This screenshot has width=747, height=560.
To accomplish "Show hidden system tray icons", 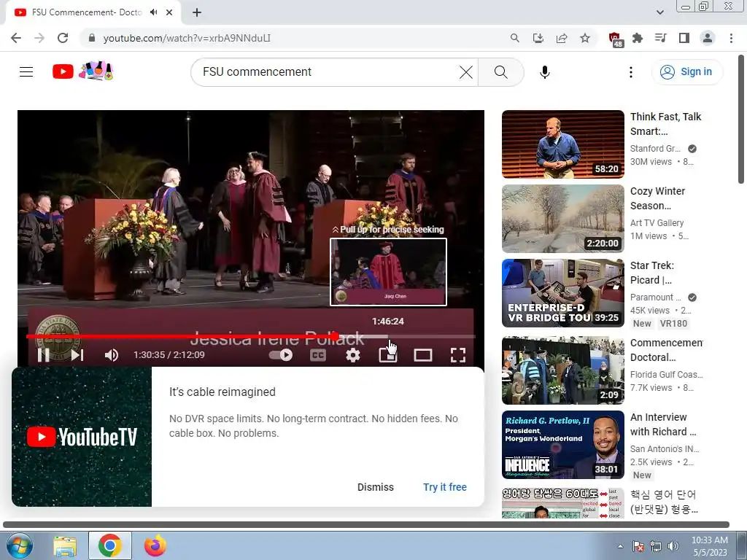I will (x=620, y=546).
